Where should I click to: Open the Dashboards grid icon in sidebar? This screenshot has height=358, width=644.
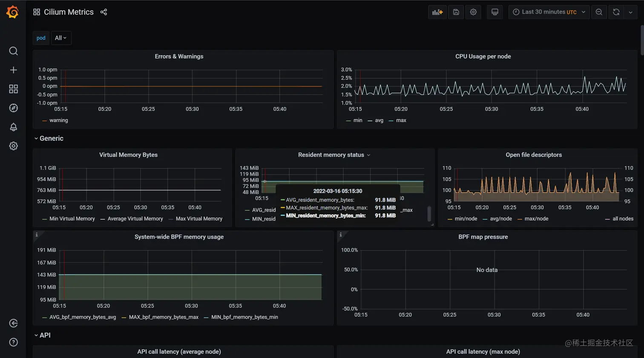13,89
